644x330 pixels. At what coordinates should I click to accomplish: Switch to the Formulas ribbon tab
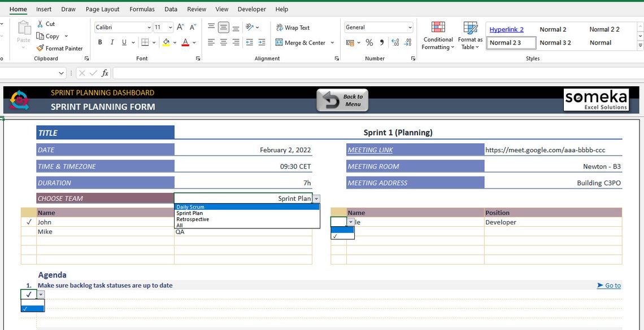click(142, 9)
